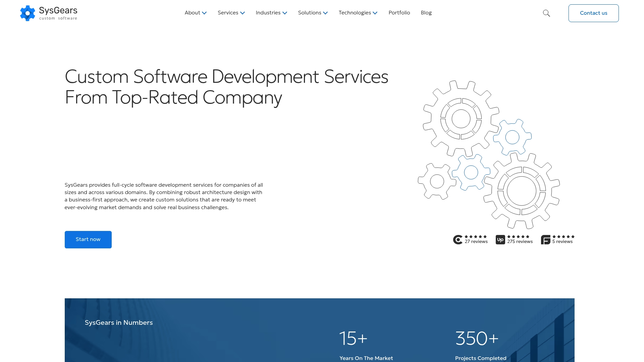Click the 350+ figure

(477, 338)
